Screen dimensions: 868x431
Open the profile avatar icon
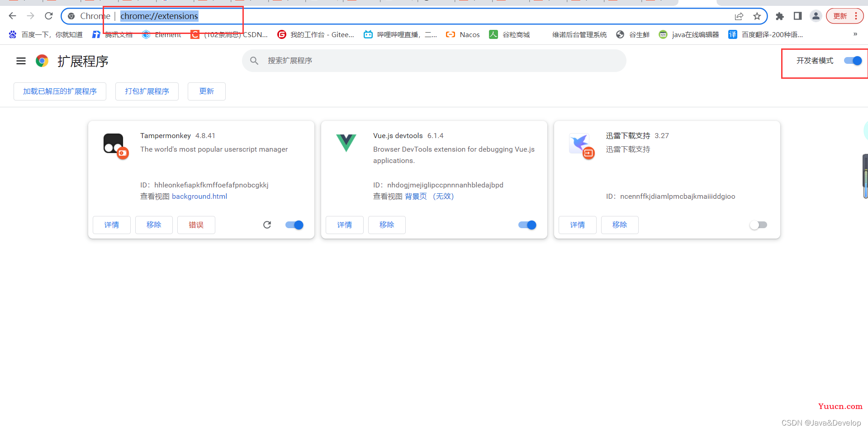click(x=816, y=16)
